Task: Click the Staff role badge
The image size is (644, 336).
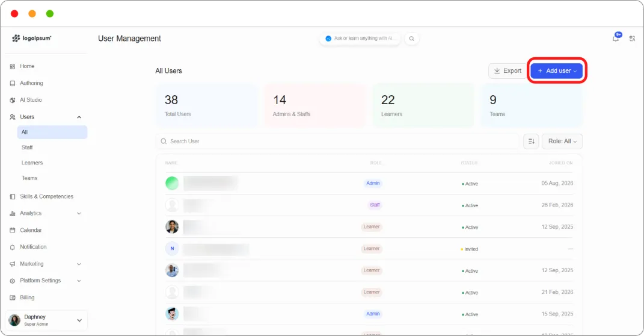Action: tap(375, 205)
